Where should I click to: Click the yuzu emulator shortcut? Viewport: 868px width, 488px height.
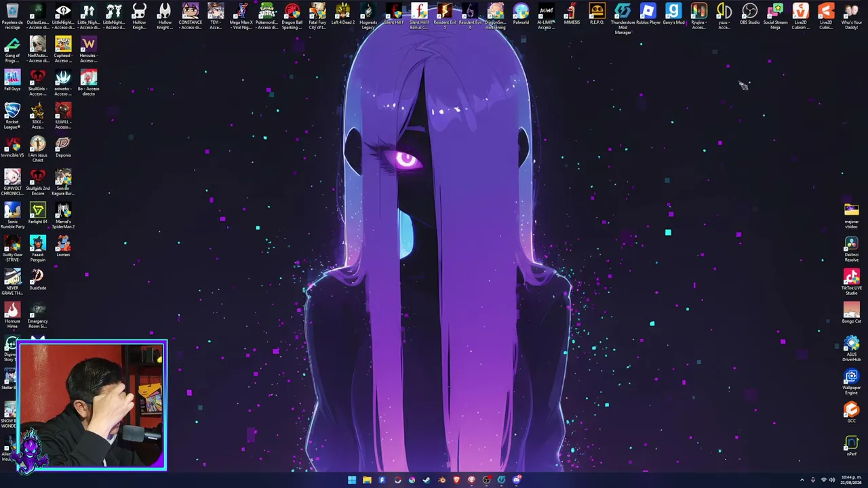click(x=724, y=16)
